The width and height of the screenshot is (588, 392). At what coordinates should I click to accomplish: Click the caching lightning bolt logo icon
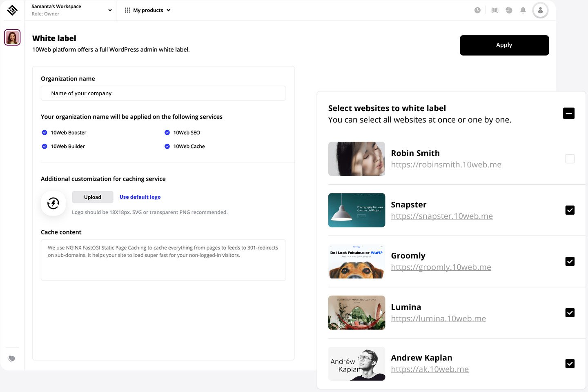53,203
